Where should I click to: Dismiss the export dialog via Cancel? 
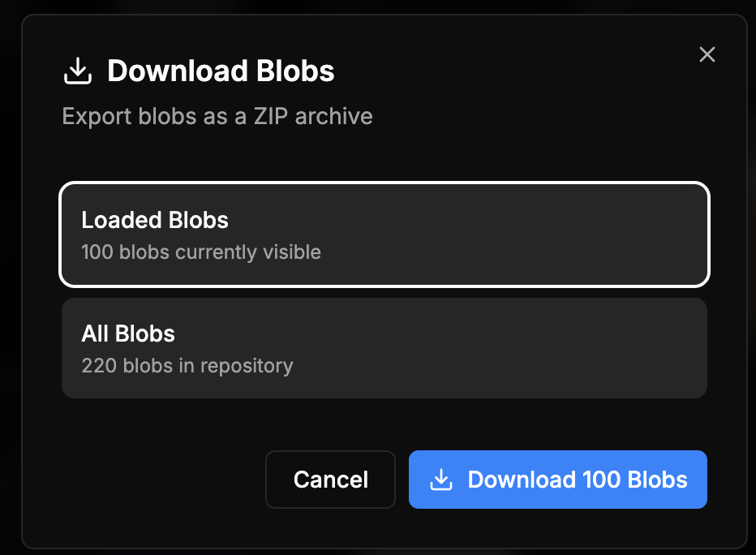pyautogui.click(x=330, y=480)
